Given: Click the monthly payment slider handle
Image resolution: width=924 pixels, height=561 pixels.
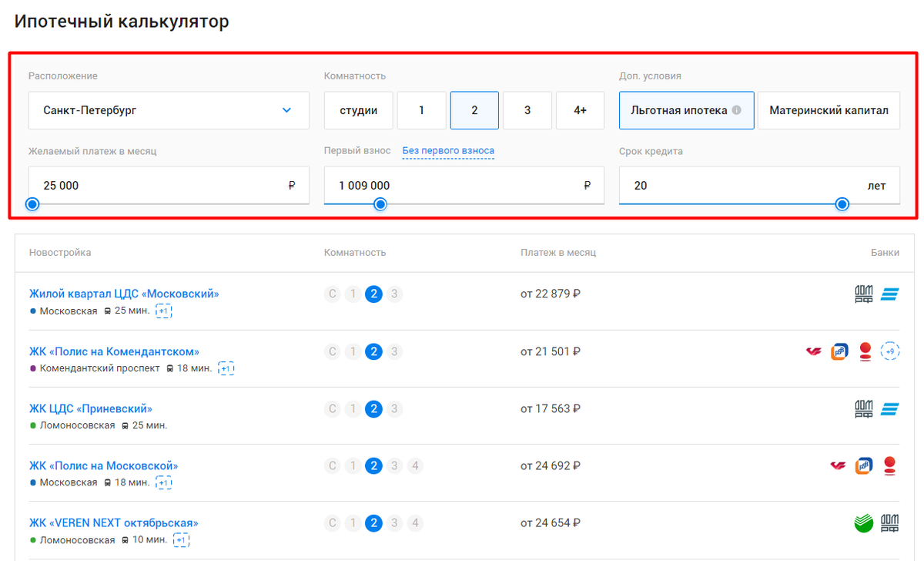Looking at the screenshot, I should click(32, 204).
